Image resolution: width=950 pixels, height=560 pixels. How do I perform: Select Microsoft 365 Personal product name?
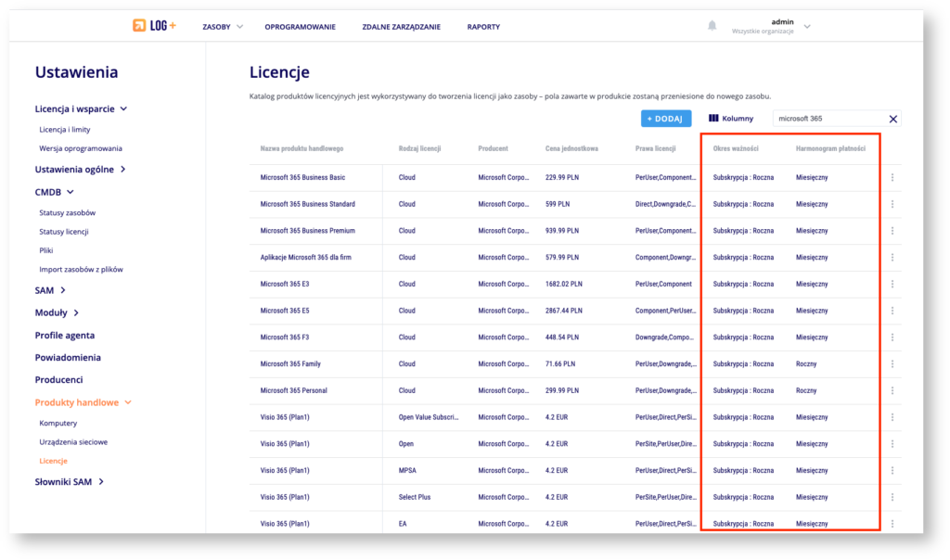293,390
